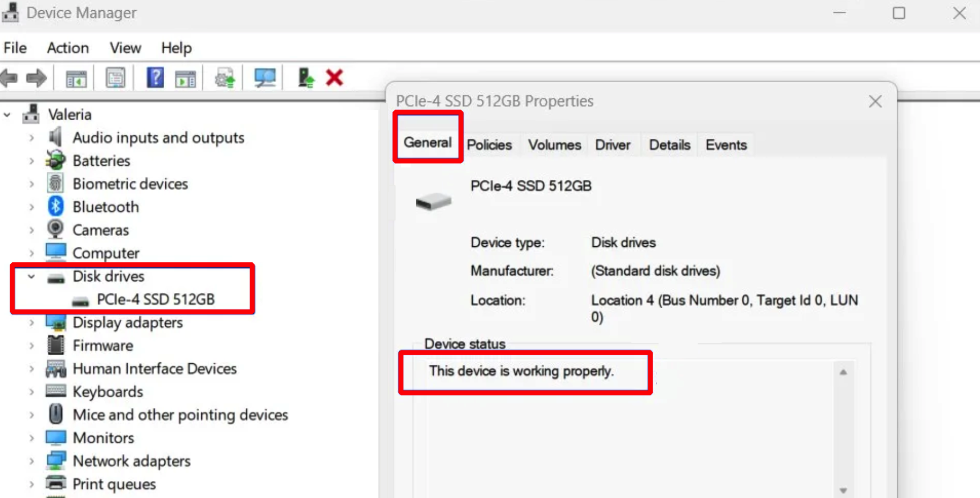
Task: Switch to the Policies tab
Action: 489,145
